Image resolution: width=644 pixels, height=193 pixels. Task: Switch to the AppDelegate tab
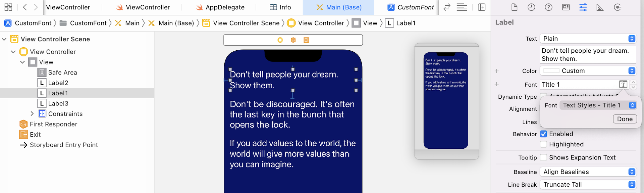pyautogui.click(x=220, y=7)
